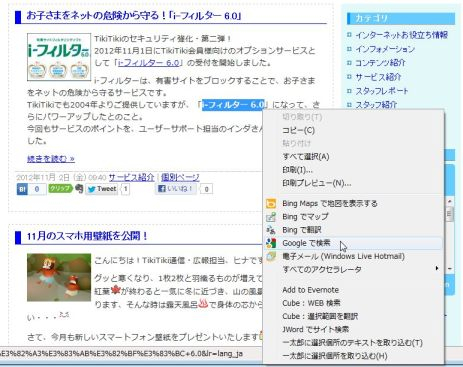The width and height of the screenshot is (463, 367).
Task: Open the autumn birds wallpaper thumbnail
Action: point(59,277)
